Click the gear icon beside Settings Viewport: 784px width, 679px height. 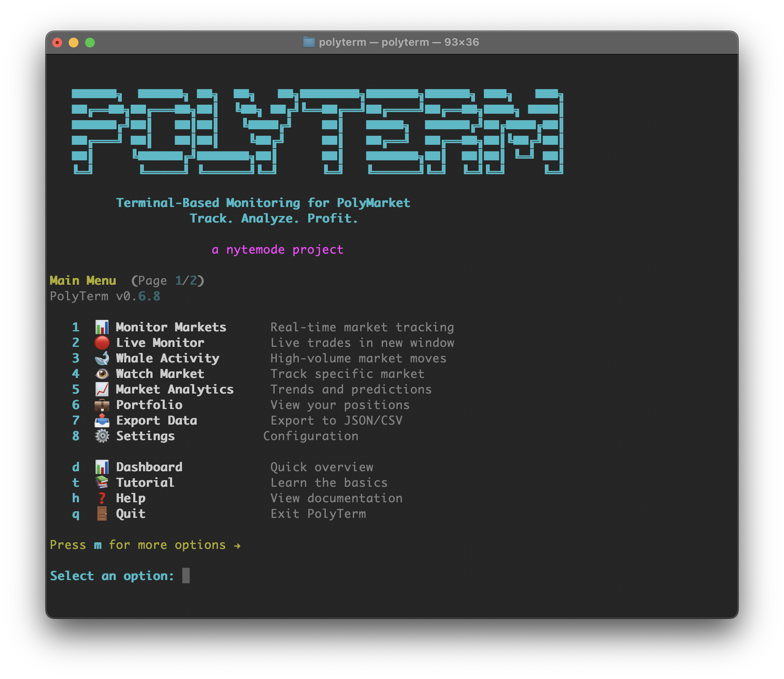pyautogui.click(x=102, y=436)
